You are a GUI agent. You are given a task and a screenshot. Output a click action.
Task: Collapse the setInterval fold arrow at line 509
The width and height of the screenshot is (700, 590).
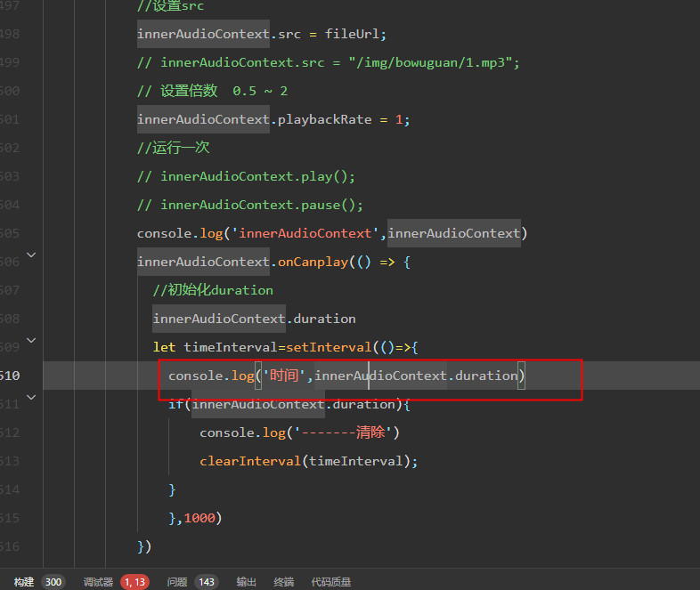click(31, 340)
